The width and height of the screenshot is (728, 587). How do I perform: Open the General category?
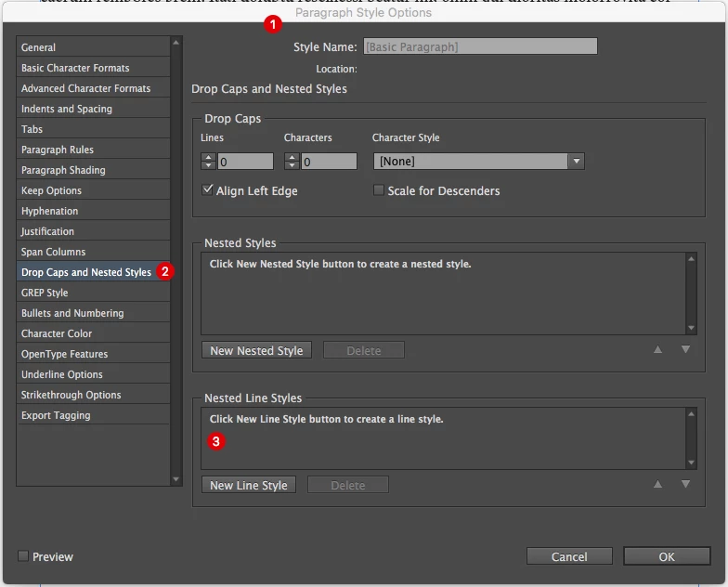93,46
